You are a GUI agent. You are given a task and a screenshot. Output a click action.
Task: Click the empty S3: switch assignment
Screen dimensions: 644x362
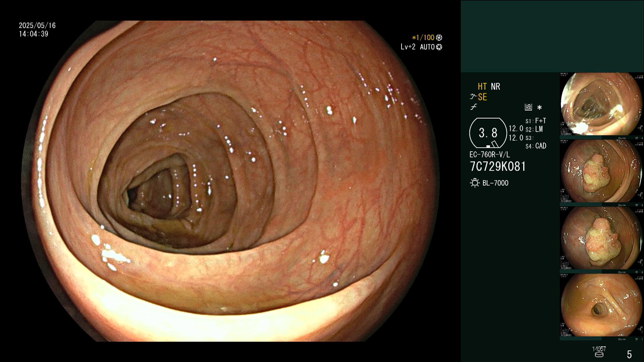(529, 138)
